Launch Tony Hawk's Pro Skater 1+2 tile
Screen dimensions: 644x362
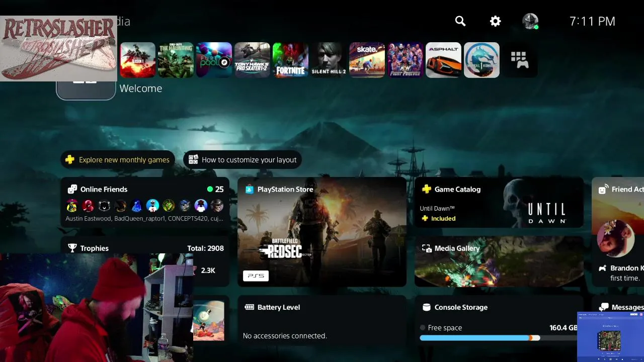252,60
